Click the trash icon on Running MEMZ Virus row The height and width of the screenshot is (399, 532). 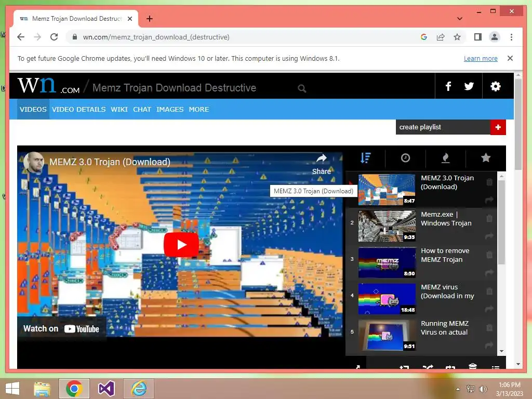pos(489,327)
